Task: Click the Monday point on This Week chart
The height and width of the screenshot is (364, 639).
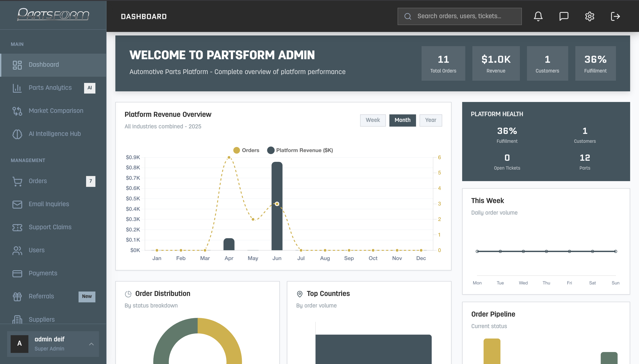Action: 477,251
